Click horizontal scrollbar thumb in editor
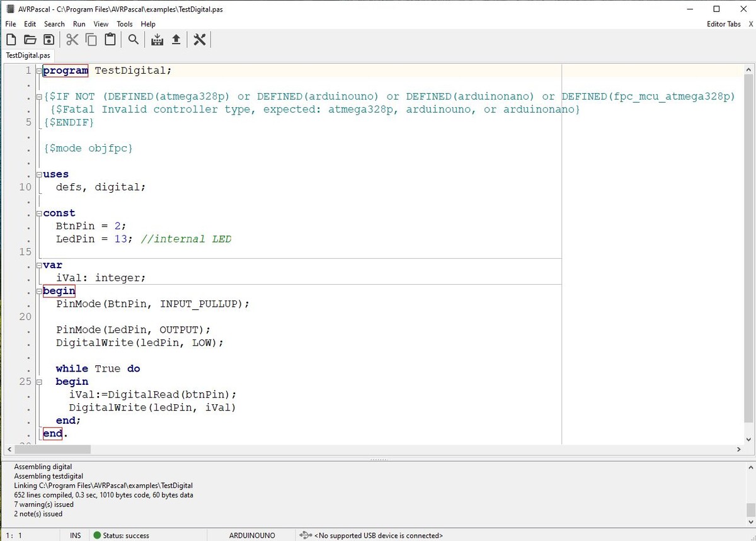Screen dimensions: 756x541 pos(52,450)
